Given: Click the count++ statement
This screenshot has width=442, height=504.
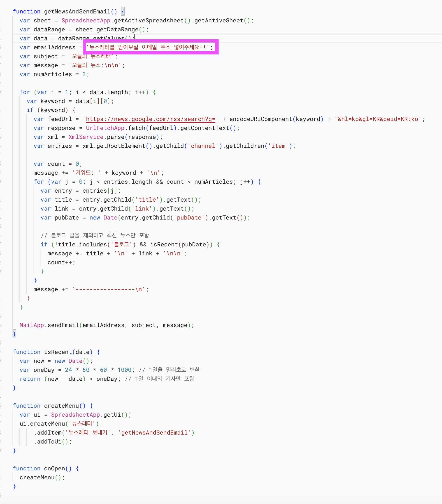Looking at the screenshot, I should click(61, 263).
